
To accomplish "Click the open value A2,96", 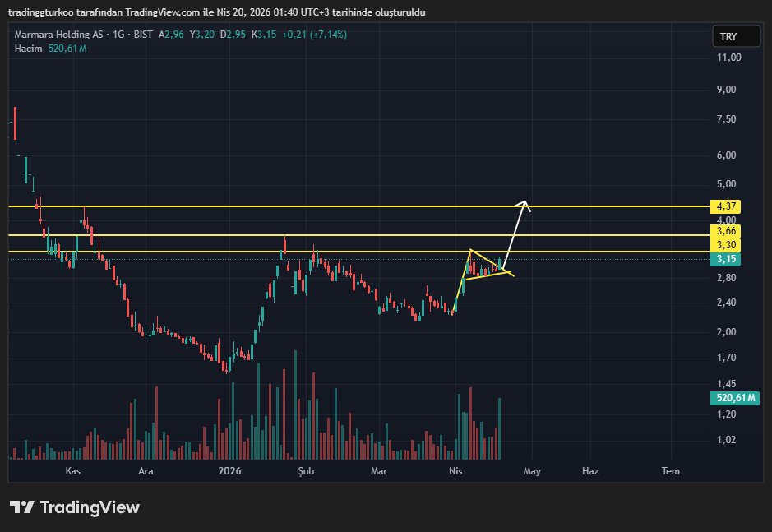I will 171,35.
